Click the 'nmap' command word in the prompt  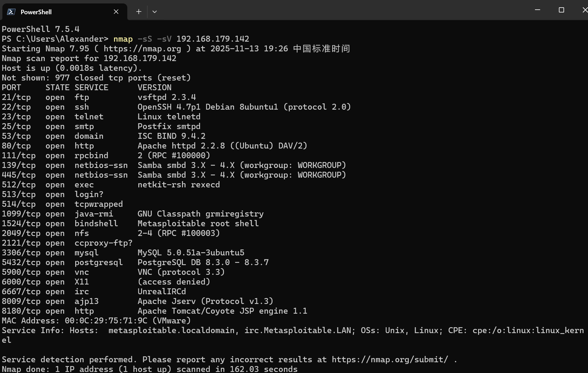click(123, 39)
